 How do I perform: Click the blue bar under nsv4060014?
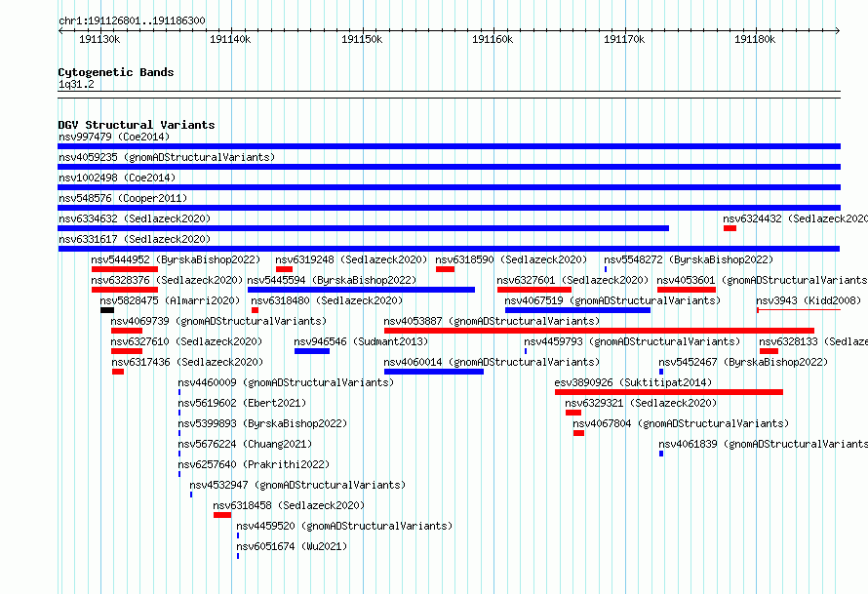(434, 372)
